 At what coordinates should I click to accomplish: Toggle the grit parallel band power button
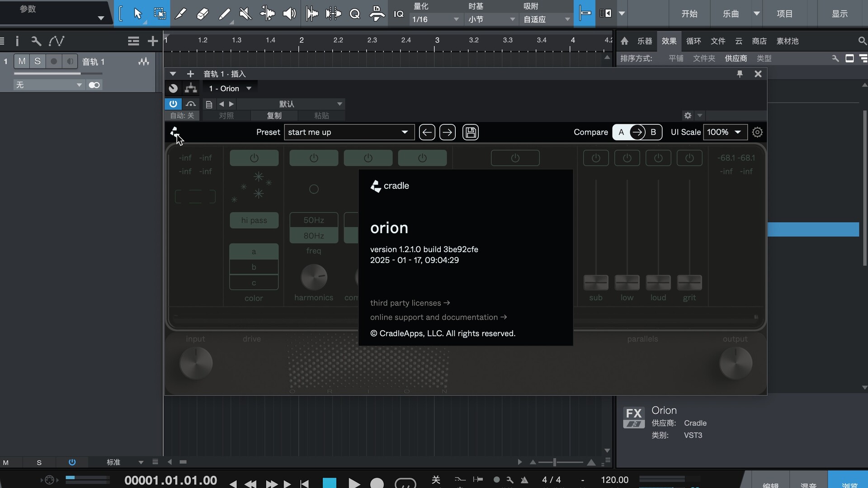(x=689, y=158)
